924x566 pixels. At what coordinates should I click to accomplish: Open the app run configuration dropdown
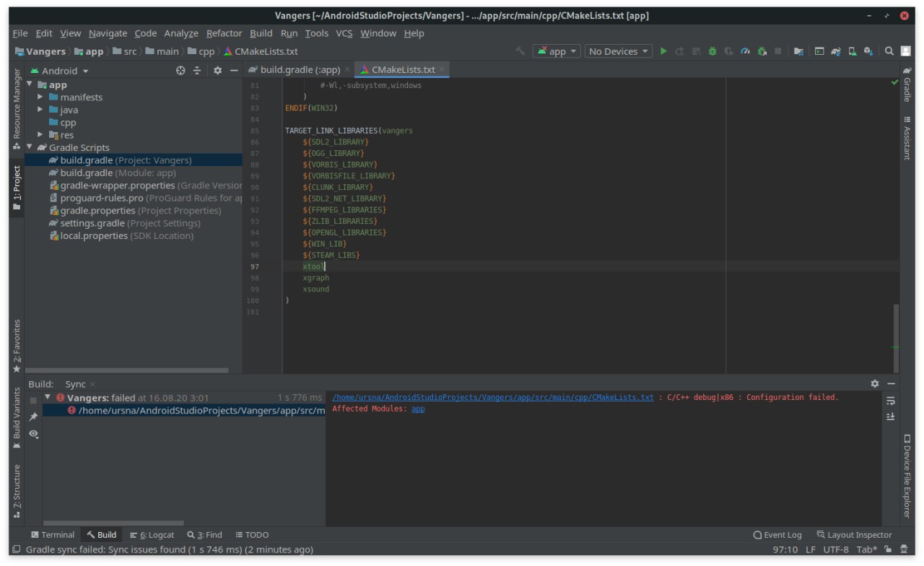pyautogui.click(x=557, y=51)
